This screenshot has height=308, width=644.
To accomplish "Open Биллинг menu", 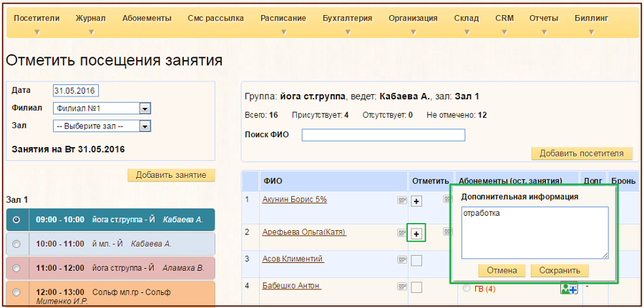I will click(x=592, y=18).
